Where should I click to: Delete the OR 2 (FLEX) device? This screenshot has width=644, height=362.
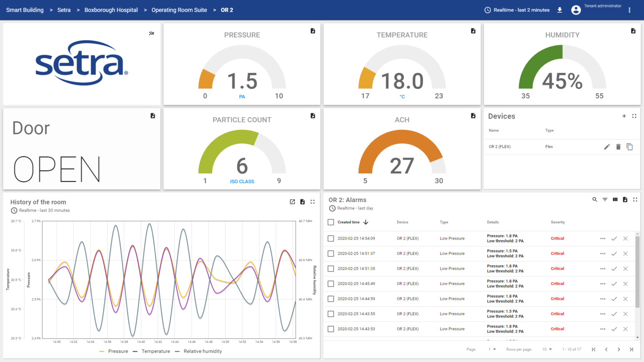[618, 147]
